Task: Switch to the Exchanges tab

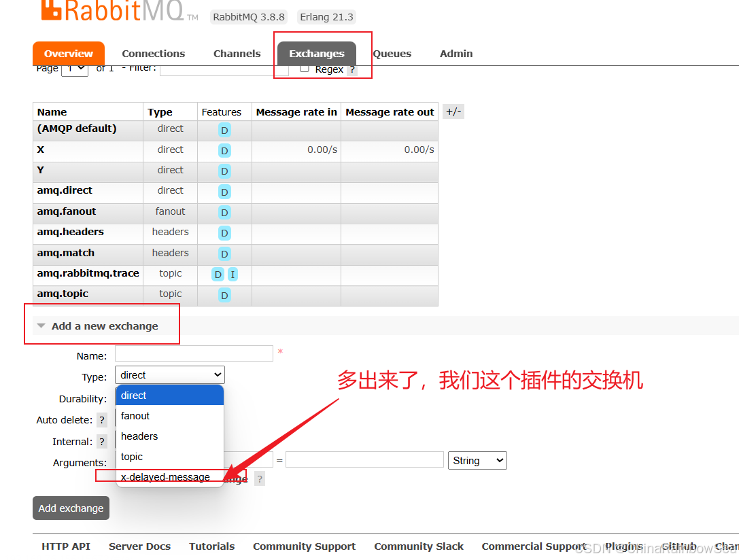Action: [317, 54]
